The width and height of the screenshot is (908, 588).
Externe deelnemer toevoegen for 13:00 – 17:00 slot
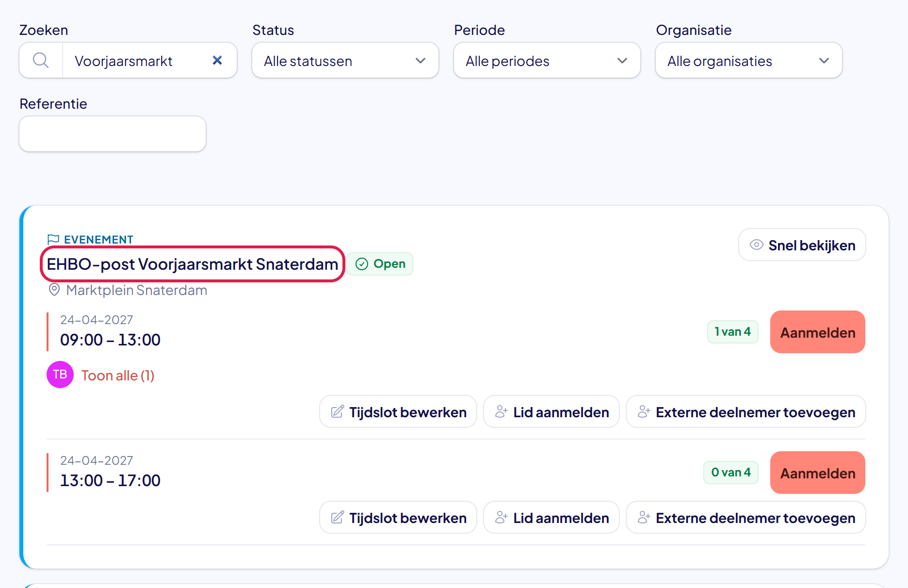click(x=746, y=518)
